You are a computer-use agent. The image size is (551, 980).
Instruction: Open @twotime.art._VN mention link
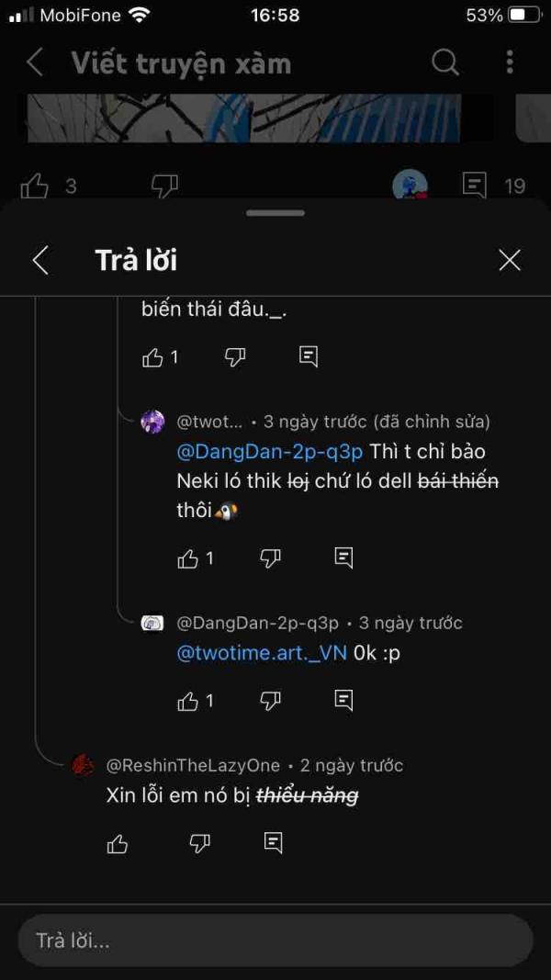click(x=262, y=653)
